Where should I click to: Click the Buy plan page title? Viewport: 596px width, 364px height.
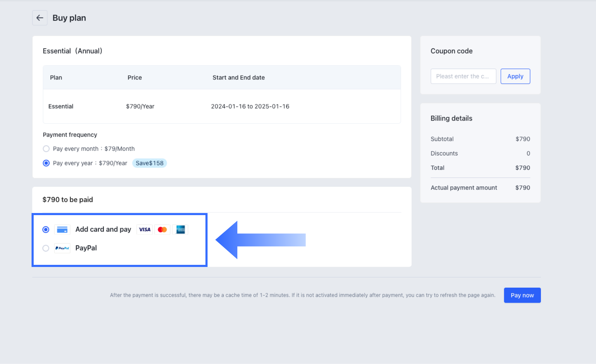(x=69, y=18)
